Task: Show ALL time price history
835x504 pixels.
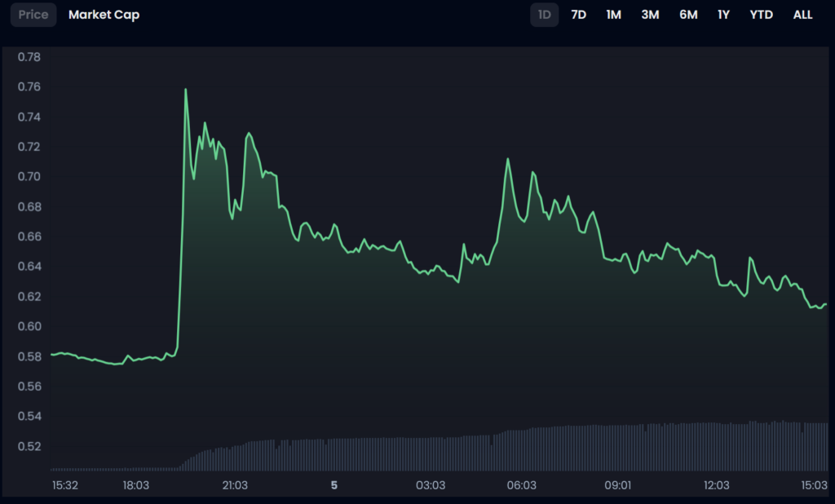Action: pos(802,15)
